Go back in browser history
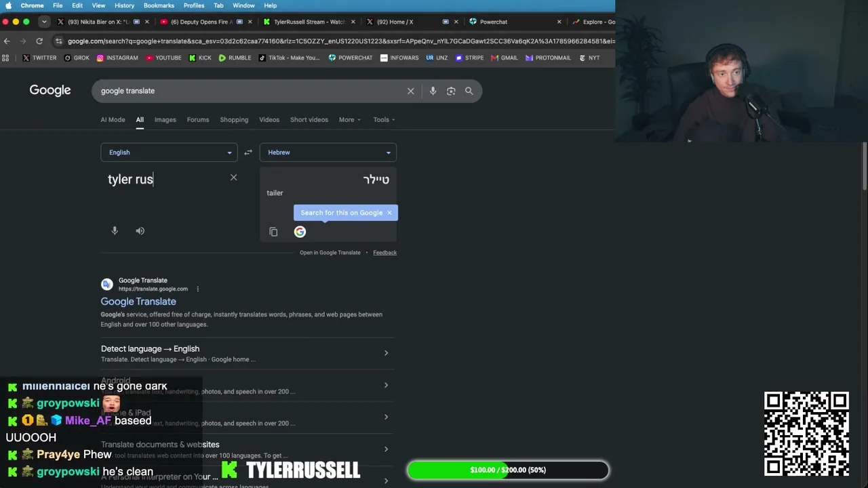The image size is (868, 488). click(x=7, y=41)
